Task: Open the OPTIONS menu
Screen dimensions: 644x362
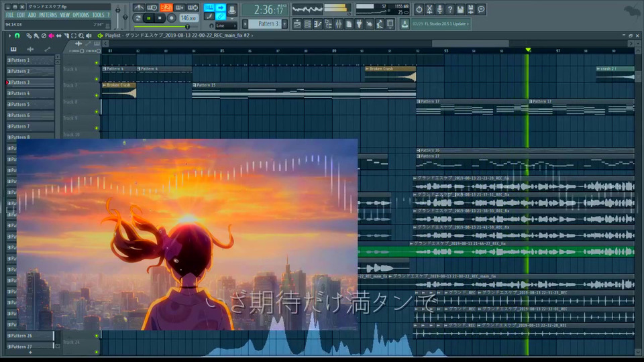Action: tap(80, 15)
